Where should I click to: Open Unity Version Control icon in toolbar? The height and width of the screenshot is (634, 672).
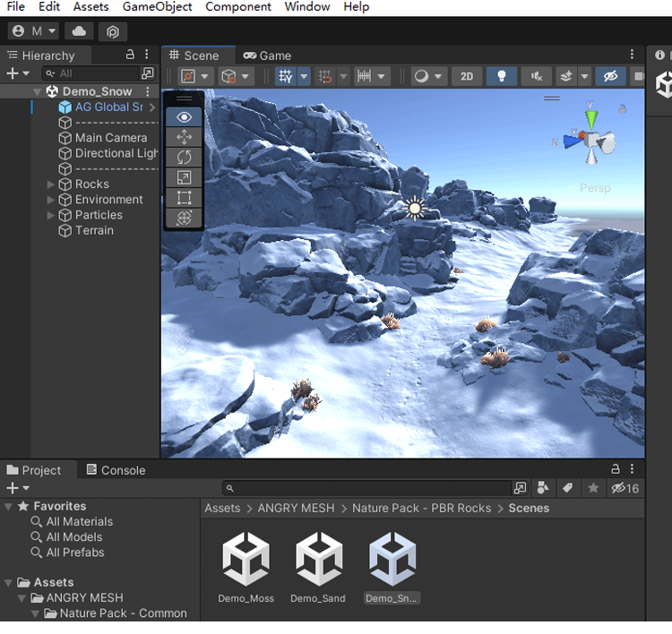[113, 31]
